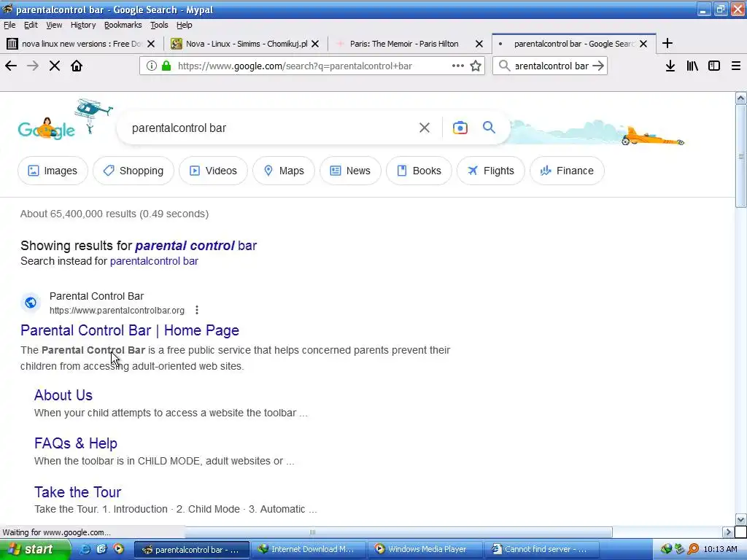747x560 pixels.
Task: Open the About Us sitelink
Action: [63, 395]
